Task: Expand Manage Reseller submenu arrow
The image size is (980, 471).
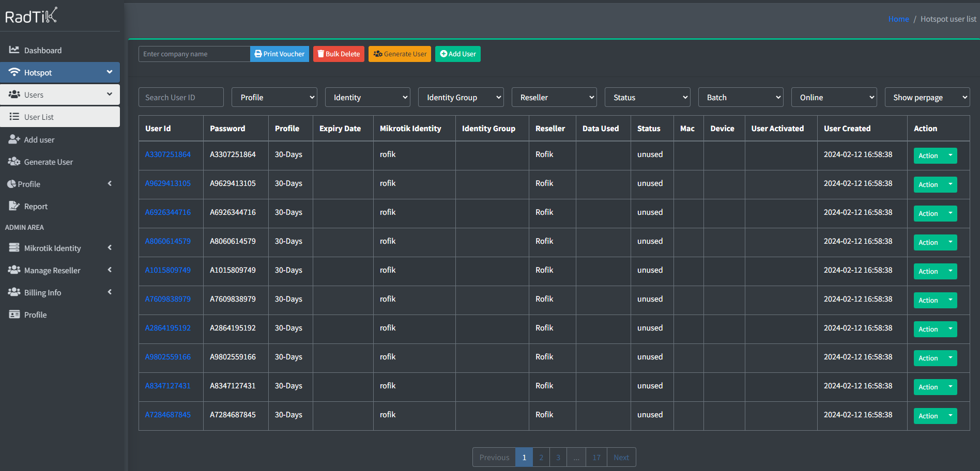Action: coord(110,270)
